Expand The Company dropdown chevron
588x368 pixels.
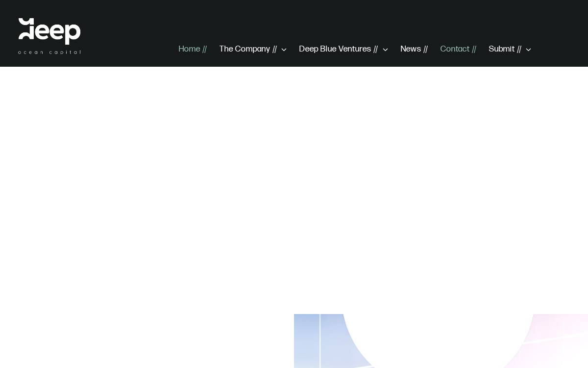tap(284, 50)
